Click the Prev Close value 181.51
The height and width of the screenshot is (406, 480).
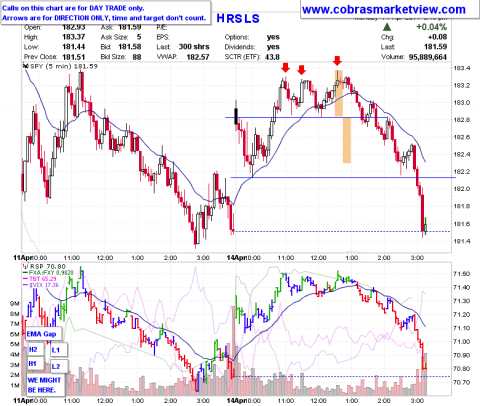(74, 57)
